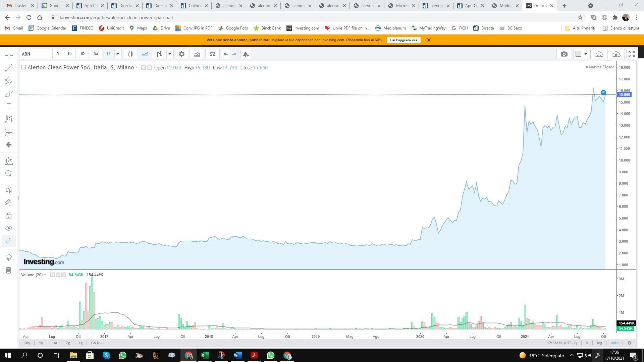This screenshot has height=362, width=644.
Task: Switch to bars chart style
Action: (159, 54)
